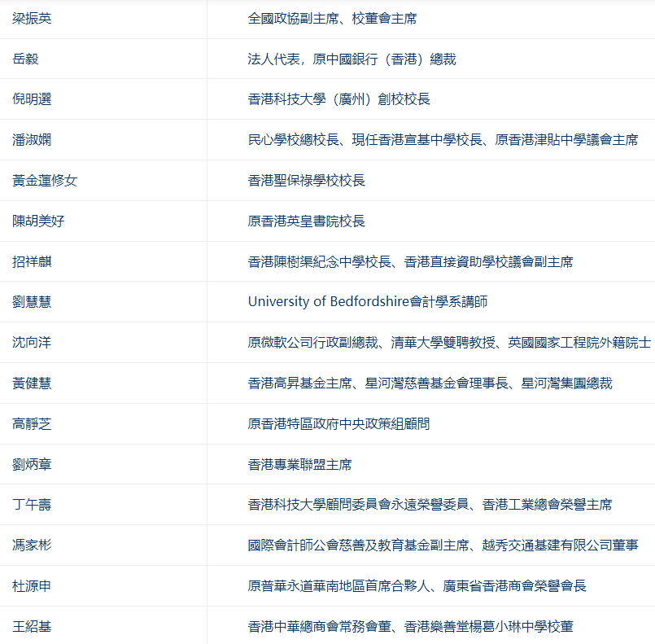Select the name 高靜芝
Viewport: 655px width, 644px height.
click(x=32, y=423)
